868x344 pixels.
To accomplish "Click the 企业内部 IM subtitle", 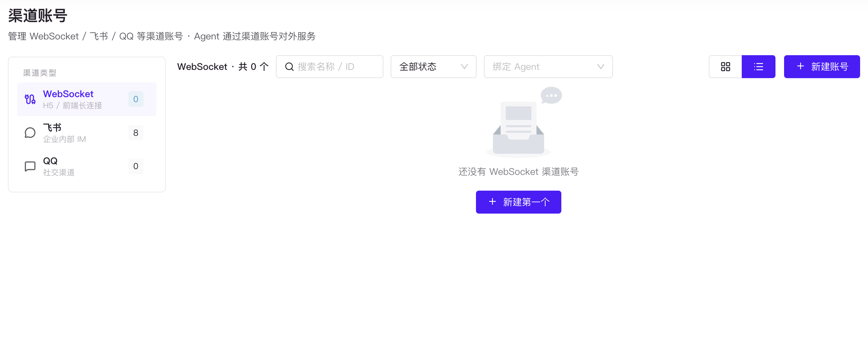I will (x=65, y=139).
